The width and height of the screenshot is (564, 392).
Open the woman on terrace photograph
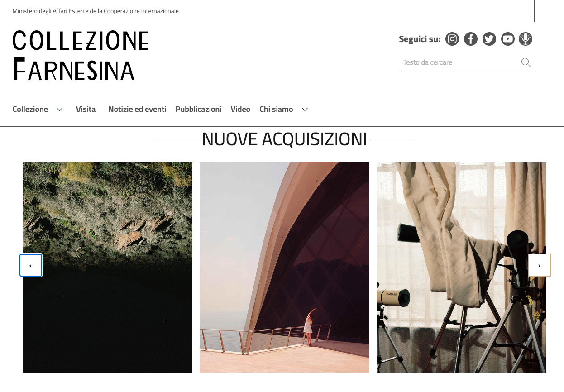284,267
